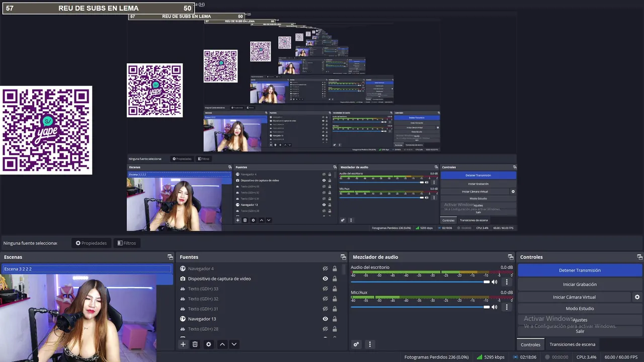Toggle lock on Texto (GDI+) 33
The image size is (644, 362).
coord(335,289)
